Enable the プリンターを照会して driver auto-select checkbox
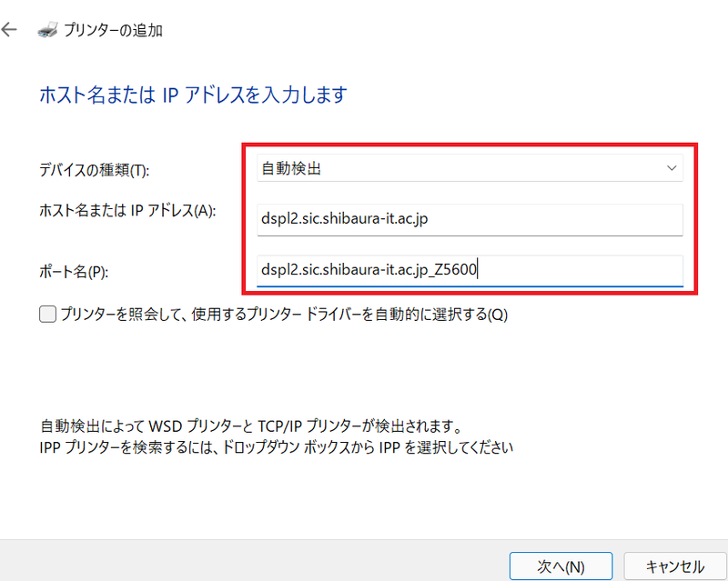 [x=48, y=315]
